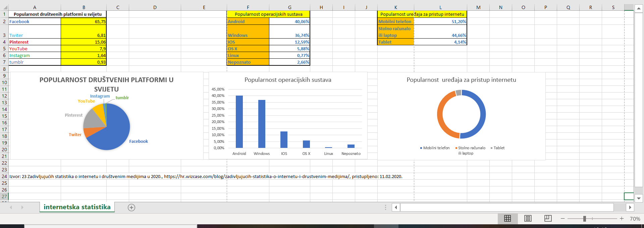
Task: Click the Windows cell in column F
Action: point(248,32)
